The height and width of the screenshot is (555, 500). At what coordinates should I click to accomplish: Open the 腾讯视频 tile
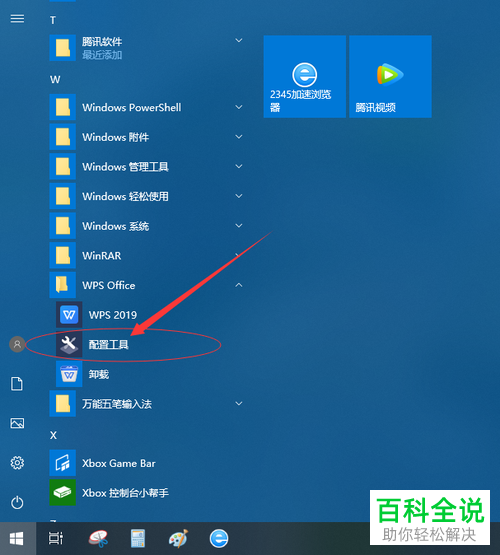(390, 76)
